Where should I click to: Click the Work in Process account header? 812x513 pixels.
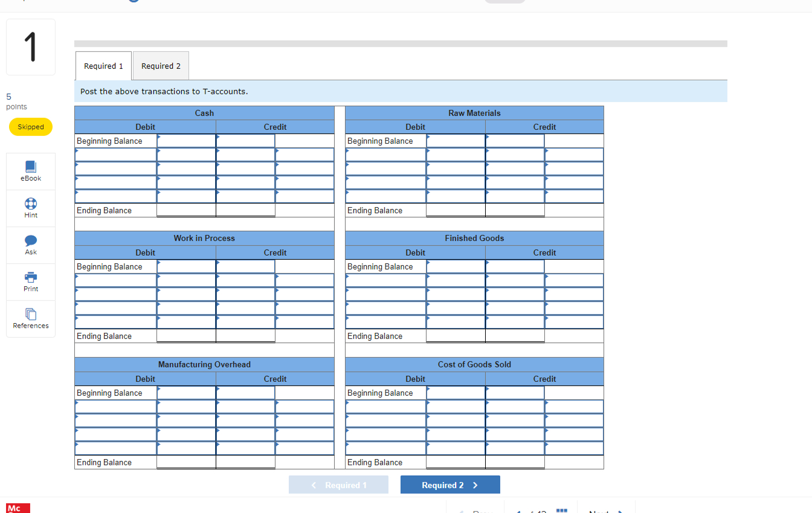[204, 238]
